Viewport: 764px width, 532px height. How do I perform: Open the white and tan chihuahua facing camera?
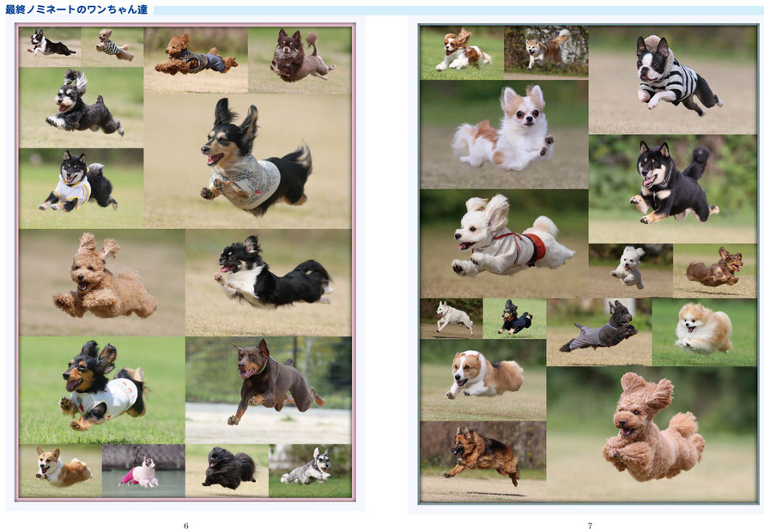click(x=504, y=135)
